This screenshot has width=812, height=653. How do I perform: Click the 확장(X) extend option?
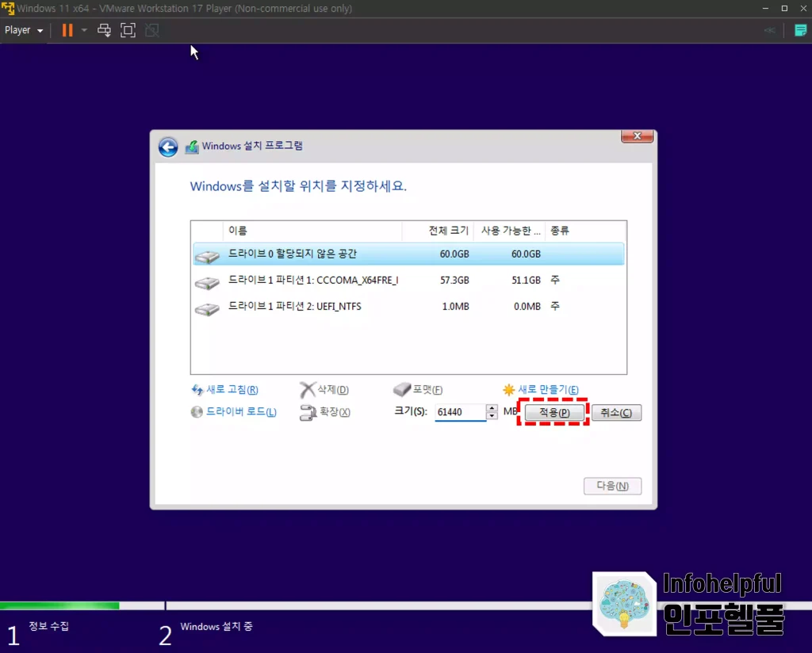point(325,412)
